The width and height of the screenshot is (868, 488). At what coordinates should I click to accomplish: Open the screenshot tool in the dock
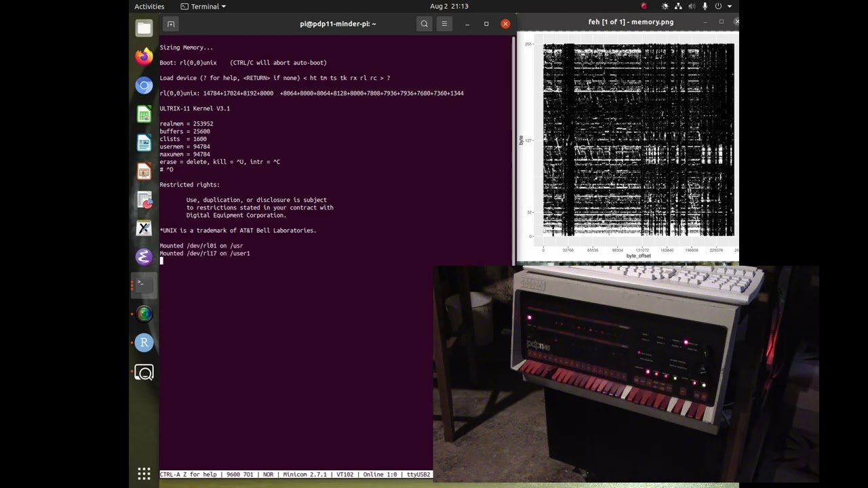pyautogui.click(x=144, y=372)
